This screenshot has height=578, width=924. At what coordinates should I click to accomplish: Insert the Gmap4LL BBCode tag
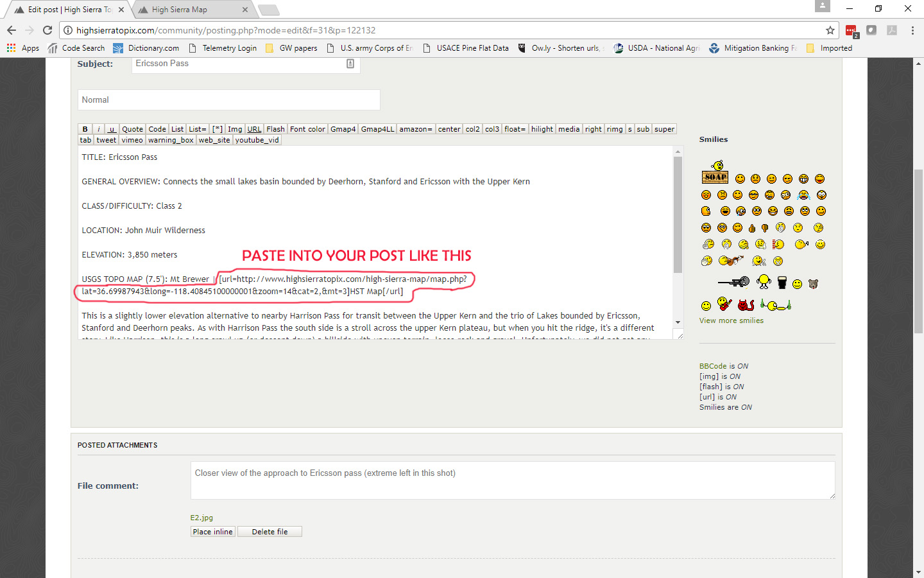(x=378, y=129)
